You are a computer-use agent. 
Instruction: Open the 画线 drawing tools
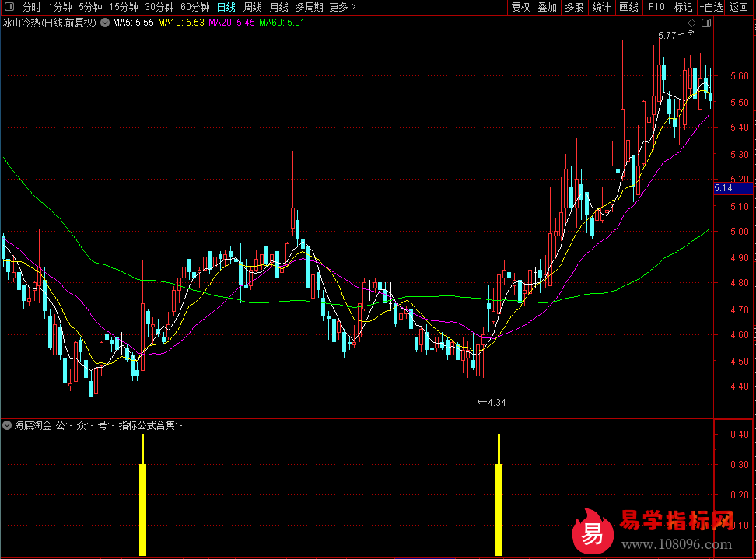[628, 7]
